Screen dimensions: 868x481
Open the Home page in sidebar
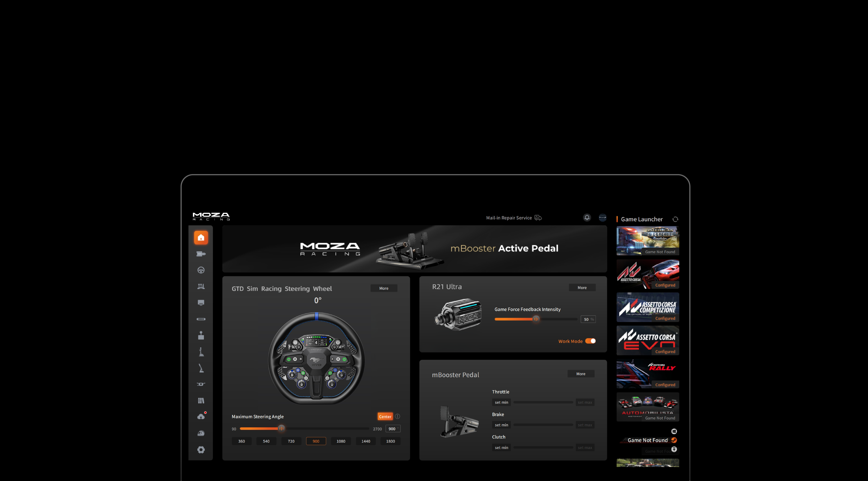coord(201,238)
